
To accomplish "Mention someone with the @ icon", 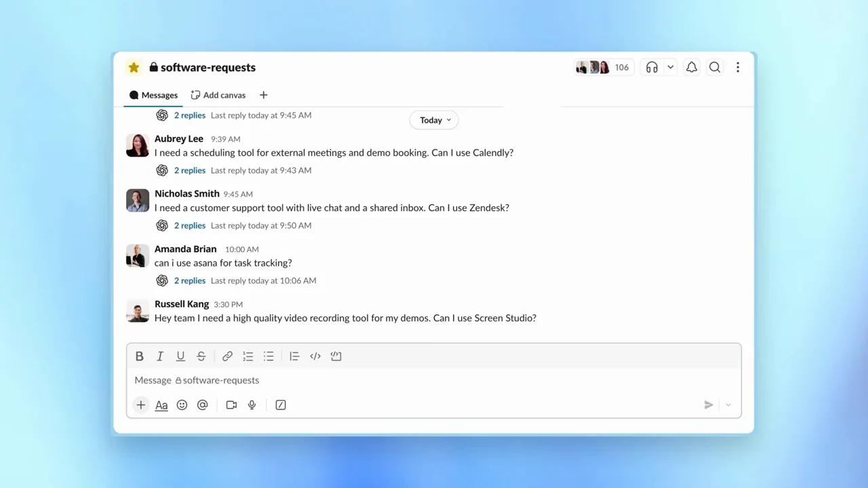I will 202,405.
